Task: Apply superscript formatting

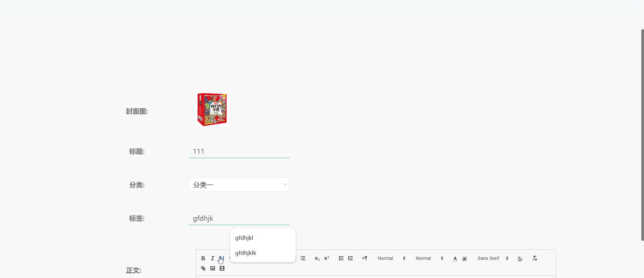Action: click(x=327, y=258)
